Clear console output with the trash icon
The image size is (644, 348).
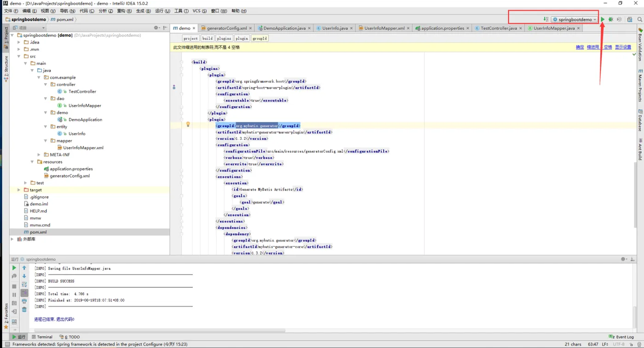tap(24, 309)
